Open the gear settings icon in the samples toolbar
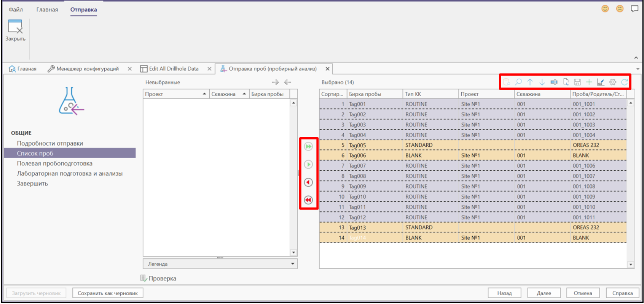644x304 pixels. point(613,82)
